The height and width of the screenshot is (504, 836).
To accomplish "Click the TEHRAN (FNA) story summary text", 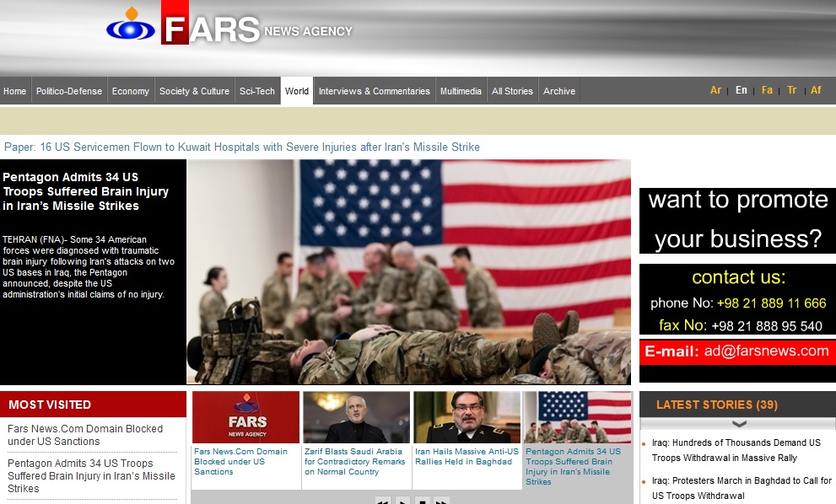I will (89, 267).
